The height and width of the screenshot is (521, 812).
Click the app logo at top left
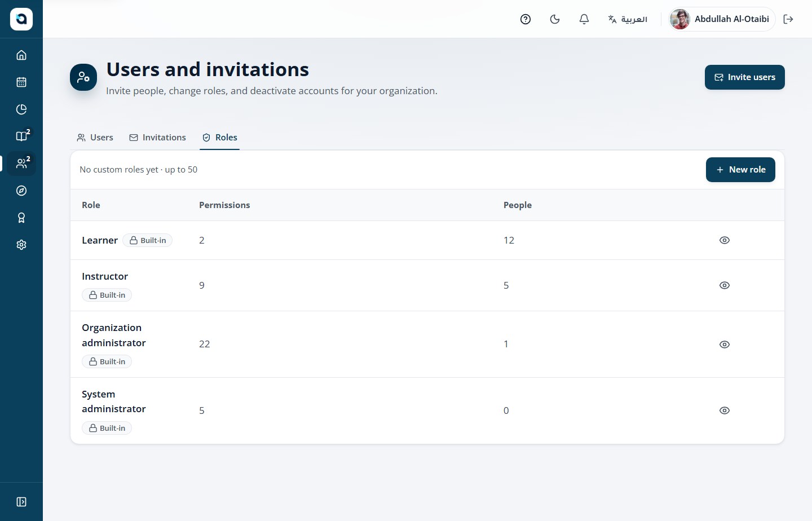[x=21, y=19]
